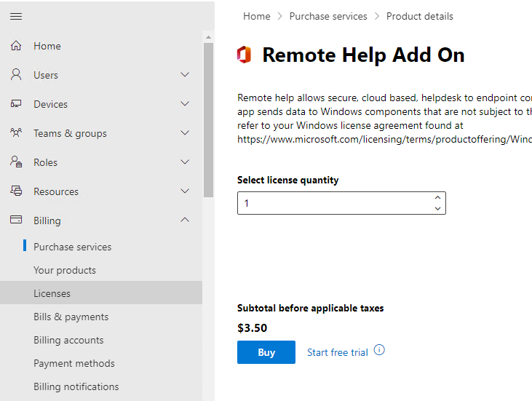Image resolution: width=532 pixels, height=401 pixels.
Task: Click the Devices monitor icon
Action: coord(16,104)
